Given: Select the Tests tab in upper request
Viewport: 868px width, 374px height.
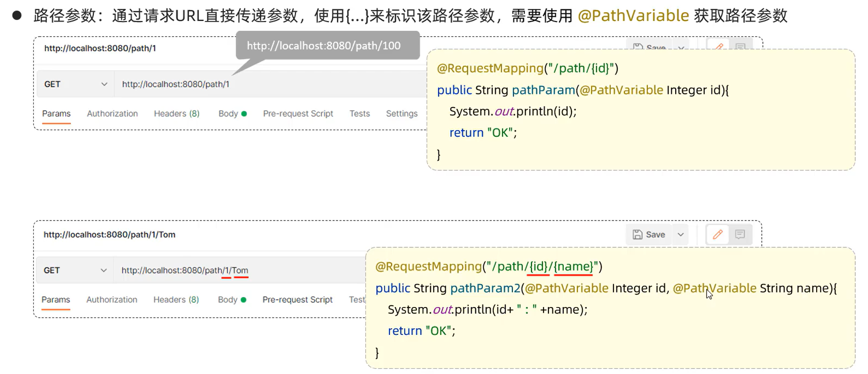Looking at the screenshot, I should (360, 113).
